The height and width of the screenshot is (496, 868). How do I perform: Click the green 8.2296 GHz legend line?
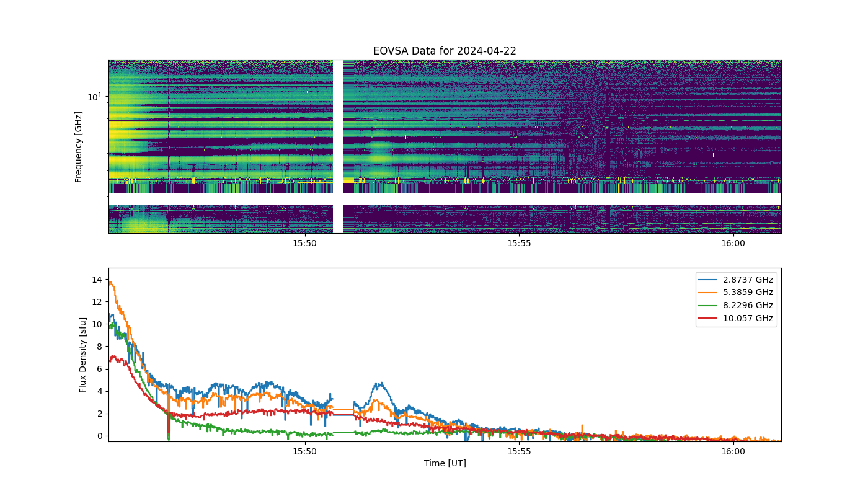(710, 306)
